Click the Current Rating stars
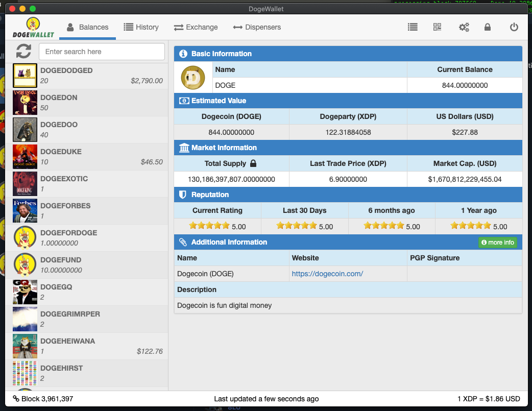 point(209,226)
